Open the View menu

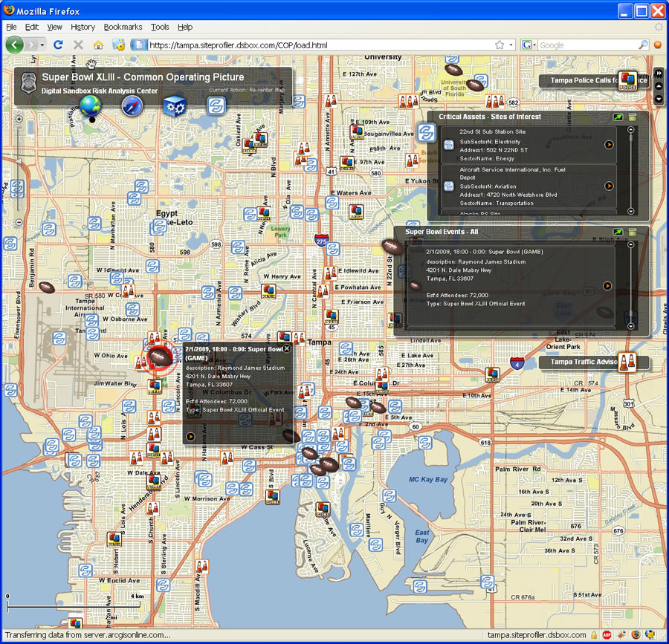(54, 27)
